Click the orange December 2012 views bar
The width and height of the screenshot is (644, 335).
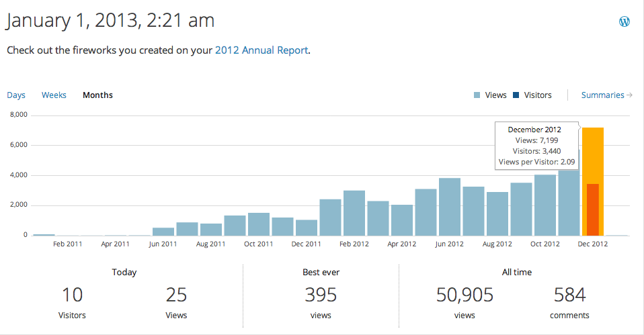(593, 154)
